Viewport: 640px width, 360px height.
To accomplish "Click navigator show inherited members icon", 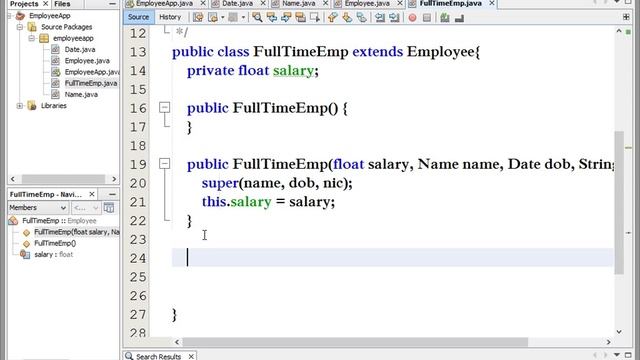I will click(109, 208).
